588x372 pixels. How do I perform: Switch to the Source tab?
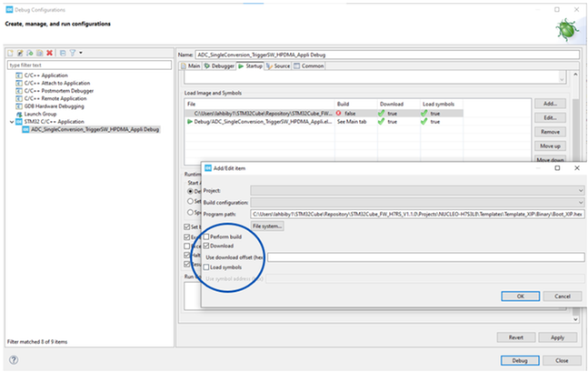278,65
